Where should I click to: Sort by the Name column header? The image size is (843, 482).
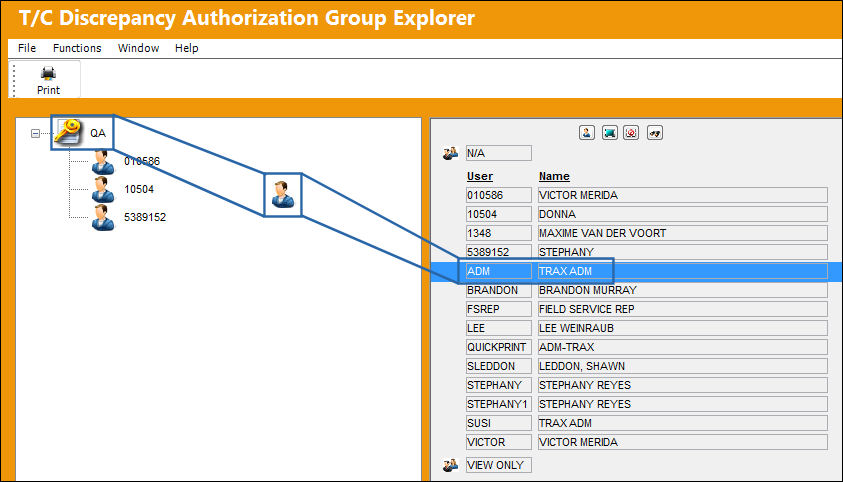coord(554,176)
